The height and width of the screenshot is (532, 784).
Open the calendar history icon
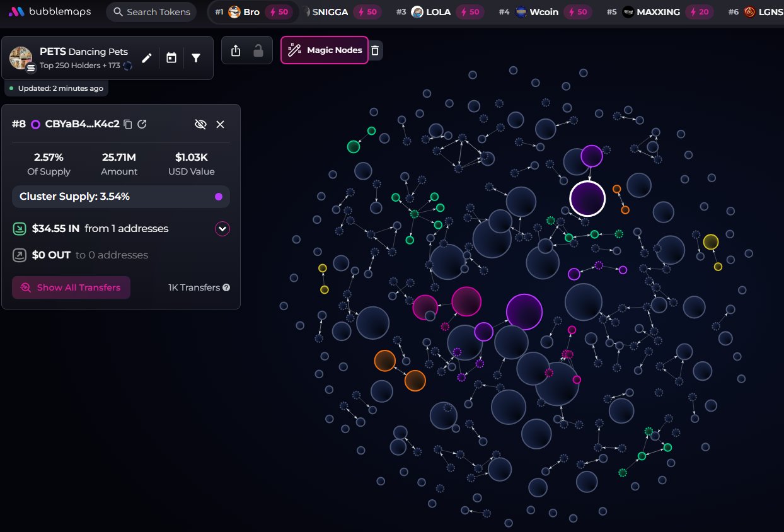pyautogui.click(x=171, y=58)
